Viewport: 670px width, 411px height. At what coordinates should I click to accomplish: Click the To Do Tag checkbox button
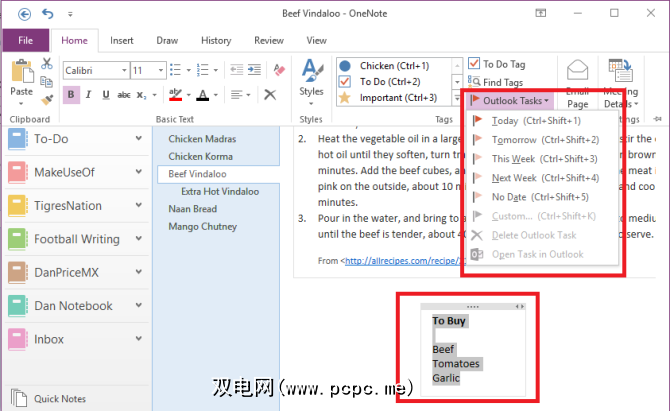tap(497, 64)
